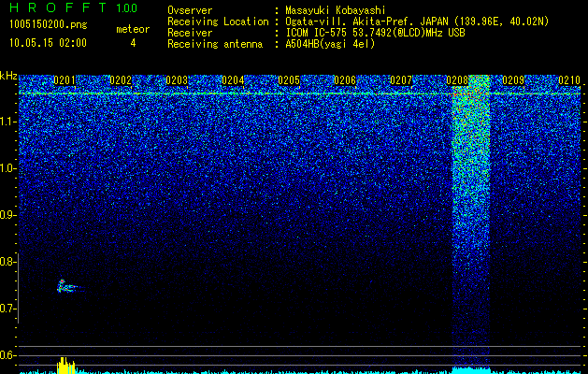Click the 0210 time marker
The width and height of the screenshot is (588, 374).
click(569, 80)
